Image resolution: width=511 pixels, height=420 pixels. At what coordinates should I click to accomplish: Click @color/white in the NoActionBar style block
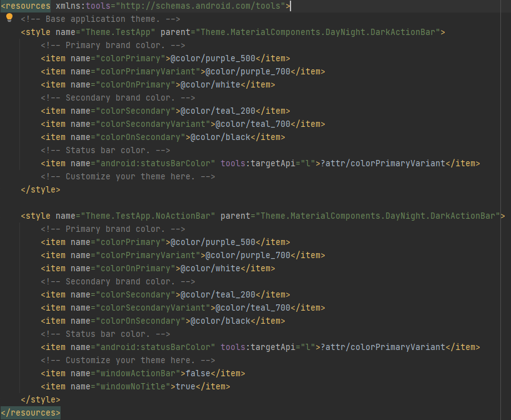tap(211, 268)
